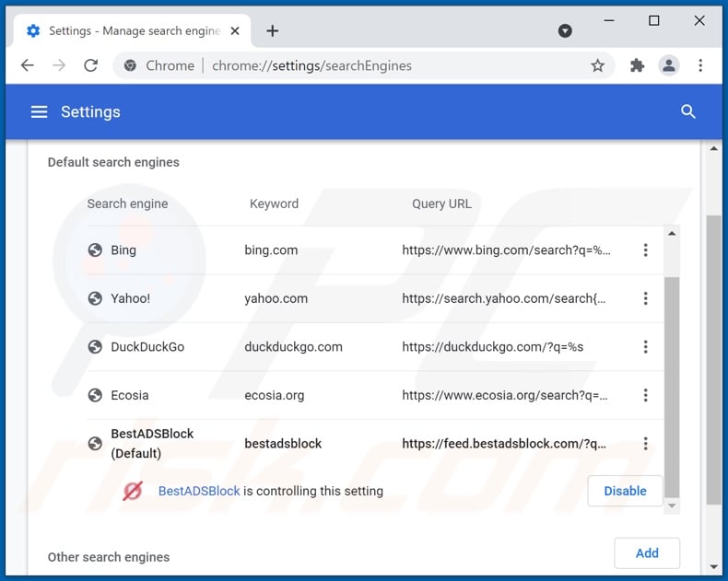Open the BestADSBlock extension link
The height and width of the screenshot is (581, 728).
tap(199, 491)
